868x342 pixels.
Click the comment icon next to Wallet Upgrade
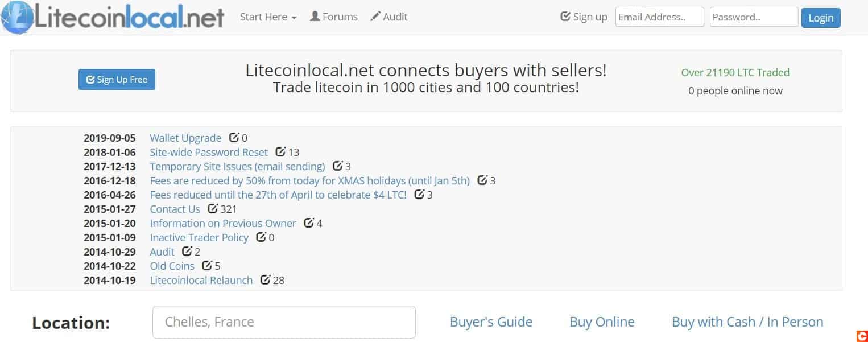(x=234, y=137)
